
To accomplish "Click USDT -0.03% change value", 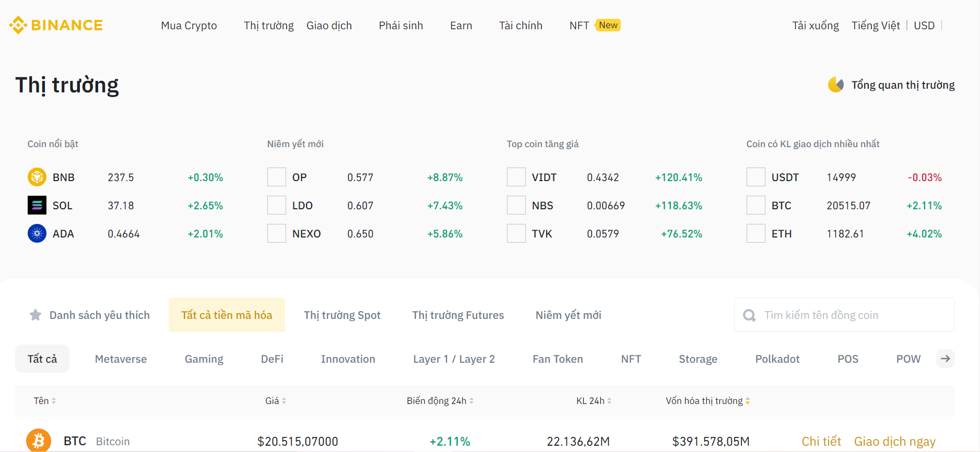I will pos(925,177).
